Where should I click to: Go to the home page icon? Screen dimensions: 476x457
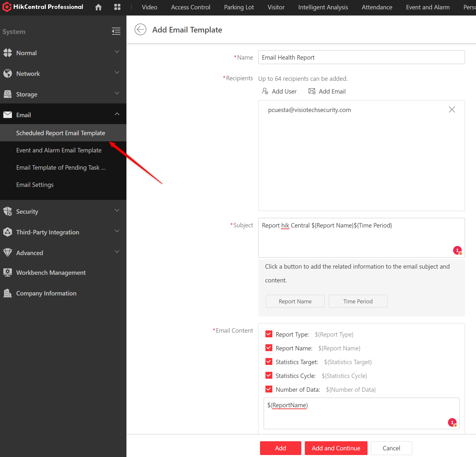(98, 7)
